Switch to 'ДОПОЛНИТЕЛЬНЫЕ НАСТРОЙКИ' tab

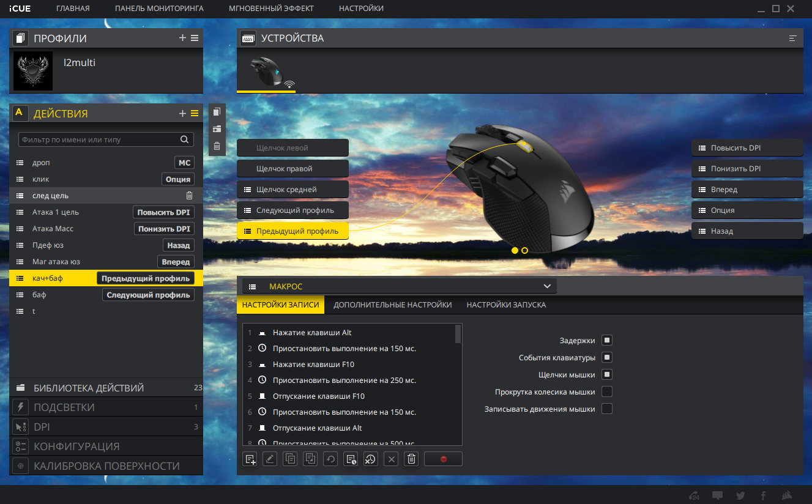click(x=393, y=305)
